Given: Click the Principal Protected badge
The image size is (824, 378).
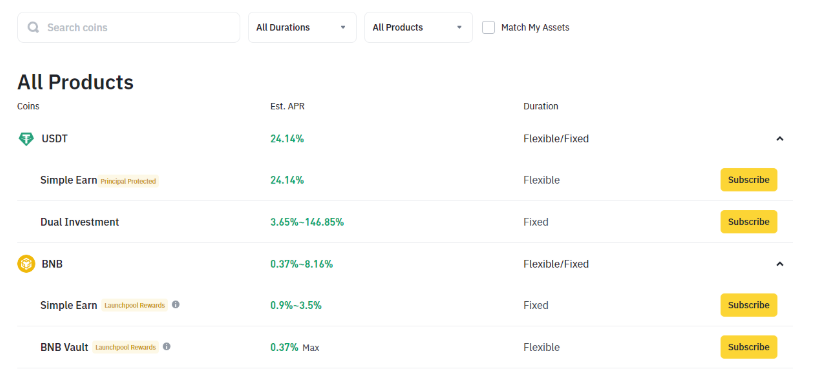Looking at the screenshot, I should pyautogui.click(x=128, y=181).
